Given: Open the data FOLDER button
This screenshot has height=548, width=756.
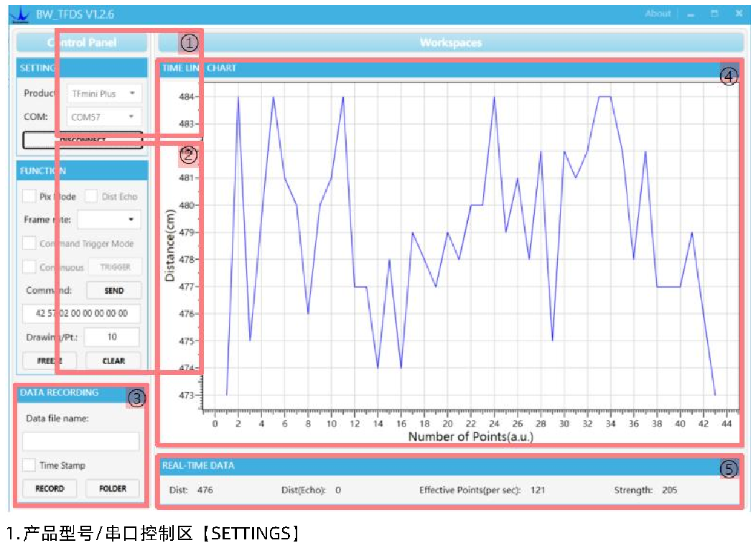Looking at the screenshot, I should click(x=112, y=488).
